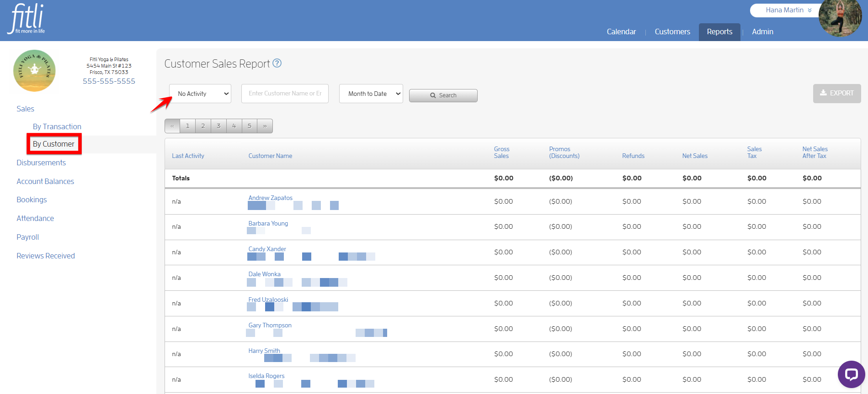This screenshot has width=868, height=394.
Task: Open the Payroll report
Action: click(28, 237)
